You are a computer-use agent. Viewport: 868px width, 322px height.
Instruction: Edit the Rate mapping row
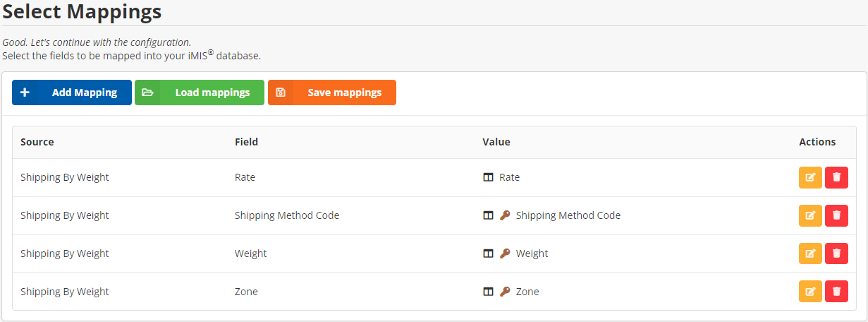pos(810,177)
